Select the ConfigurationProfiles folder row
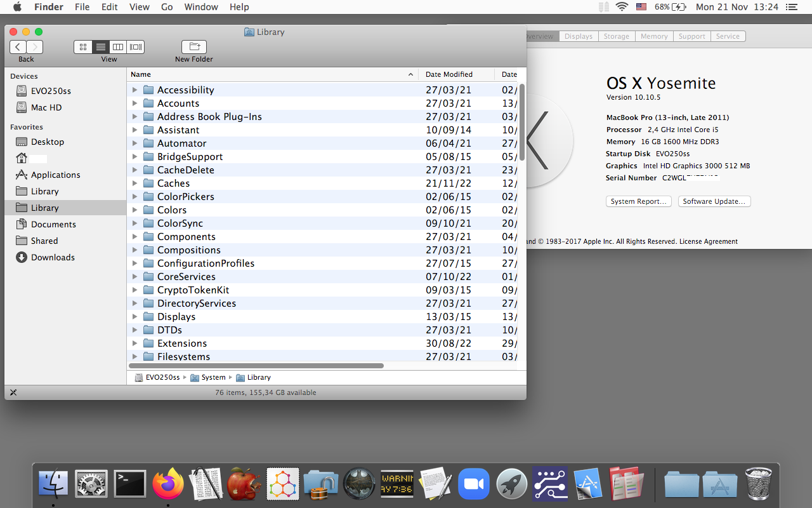 click(324, 263)
